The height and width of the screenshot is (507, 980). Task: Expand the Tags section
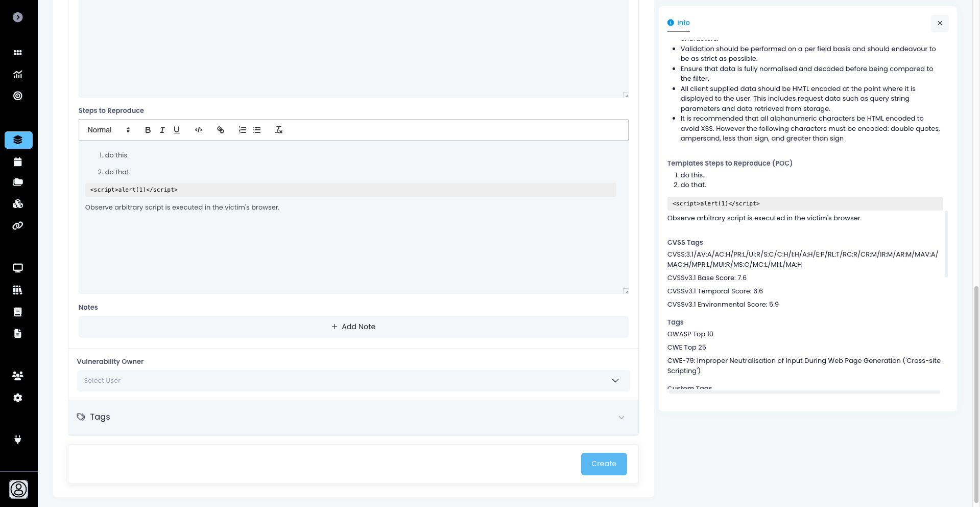(353, 417)
